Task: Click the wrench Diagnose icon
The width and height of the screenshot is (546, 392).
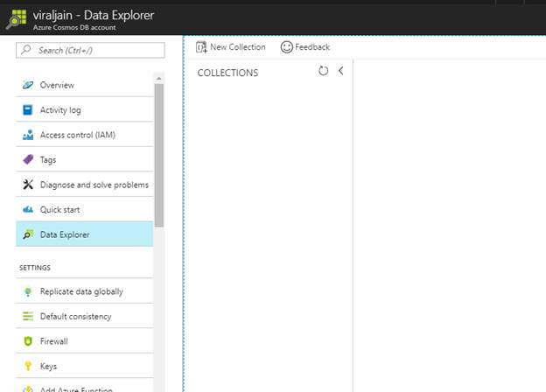Action: [x=28, y=185]
